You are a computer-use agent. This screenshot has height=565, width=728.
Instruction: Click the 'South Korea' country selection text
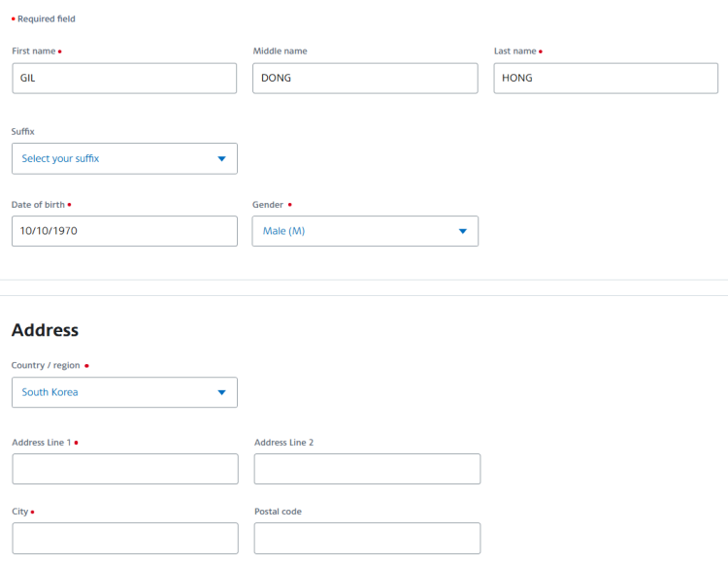50,392
